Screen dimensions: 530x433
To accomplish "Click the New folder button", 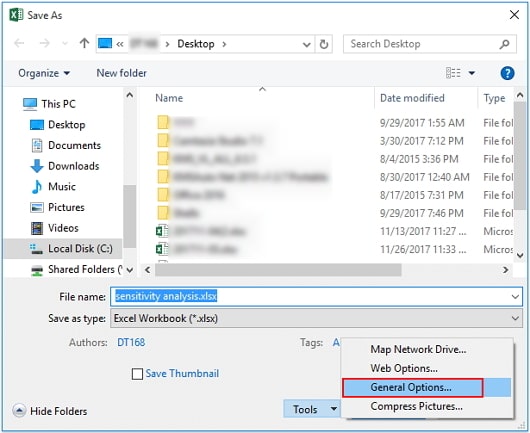I will (x=121, y=73).
